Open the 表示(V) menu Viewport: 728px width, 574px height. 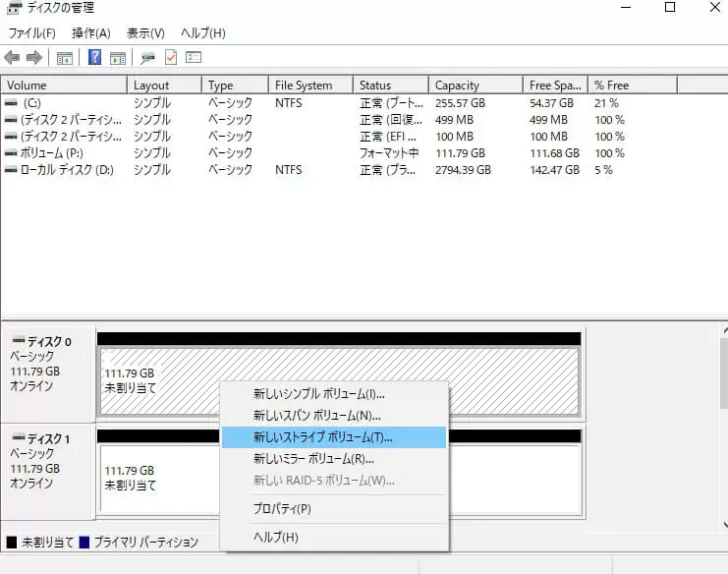pos(145,33)
